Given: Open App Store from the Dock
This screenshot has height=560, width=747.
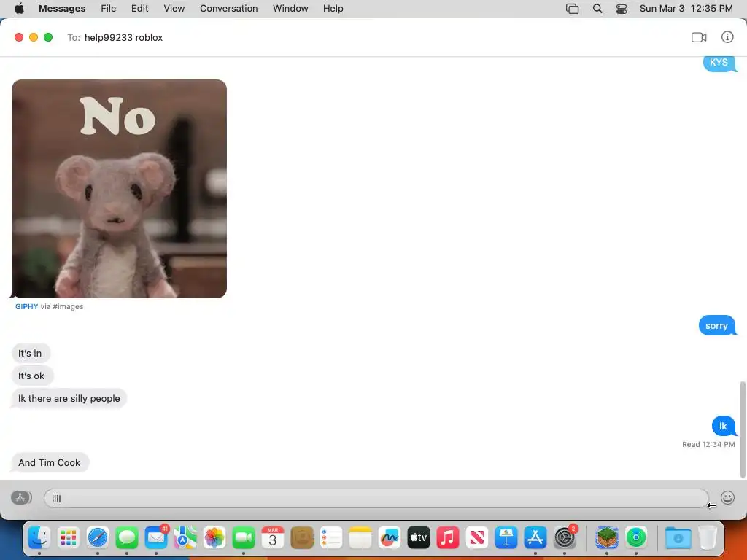Looking at the screenshot, I should (535, 537).
